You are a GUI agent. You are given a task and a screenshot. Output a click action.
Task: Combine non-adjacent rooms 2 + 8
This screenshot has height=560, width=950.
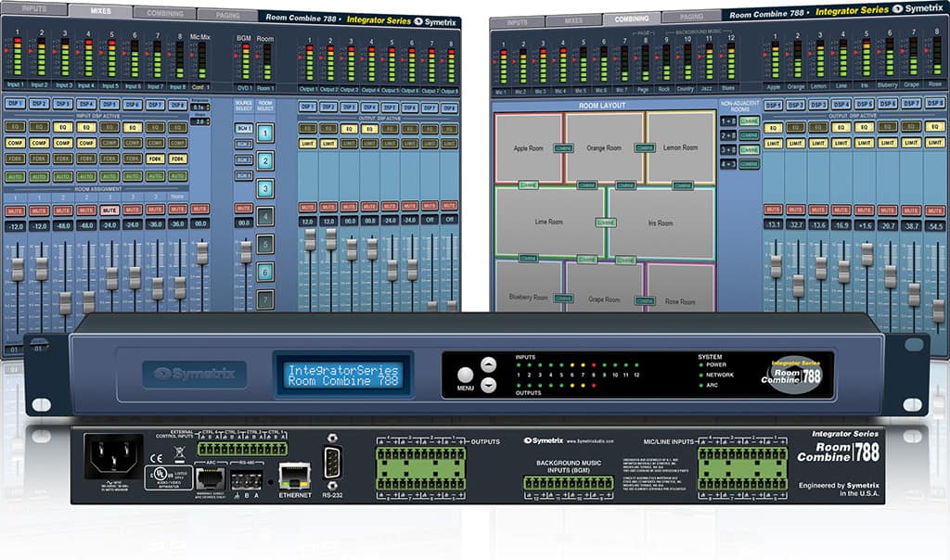pyautogui.click(x=749, y=135)
